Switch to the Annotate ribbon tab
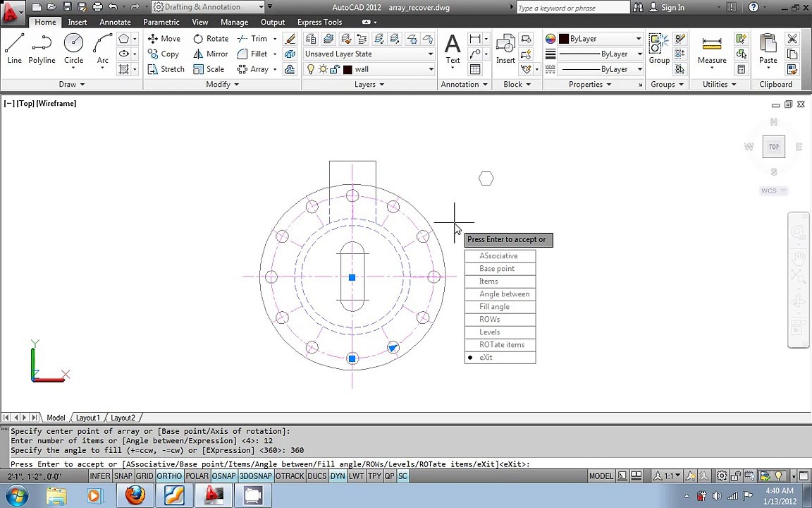This screenshot has height=508, width=812. 115,23
